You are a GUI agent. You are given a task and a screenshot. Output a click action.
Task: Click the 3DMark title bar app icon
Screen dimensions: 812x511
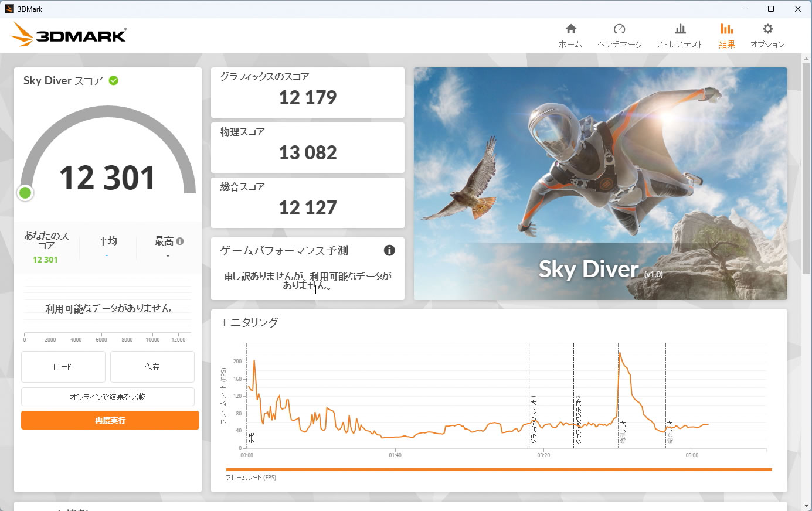click(9, 9)
